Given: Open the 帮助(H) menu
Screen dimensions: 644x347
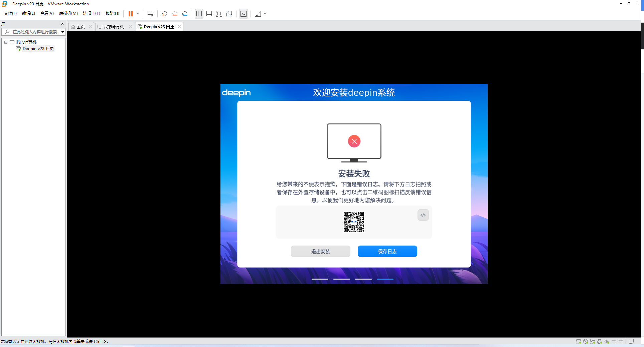Looking at the screenshot, I should coord(112,13).
